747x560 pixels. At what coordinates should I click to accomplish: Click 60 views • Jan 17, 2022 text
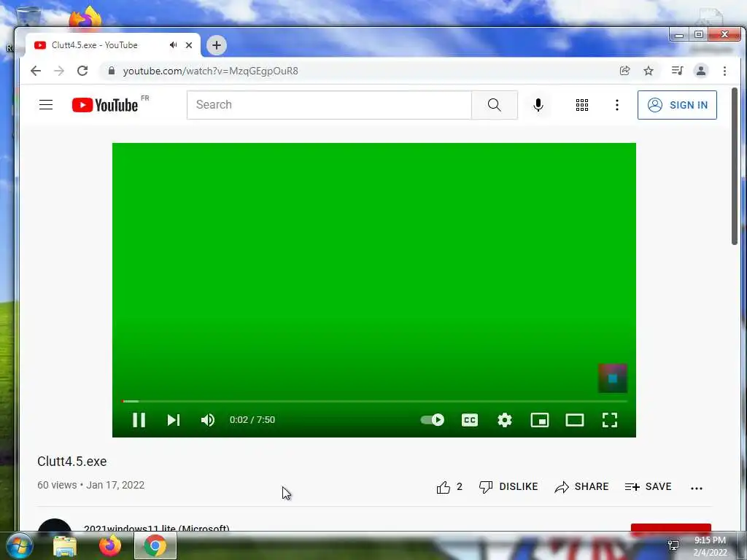click(x=91, y=485)
